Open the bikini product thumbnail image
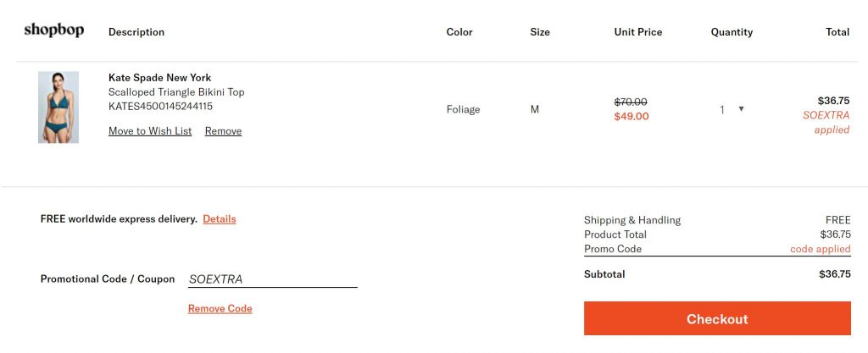Screen dimensions: 868x353 coord(58,107)
